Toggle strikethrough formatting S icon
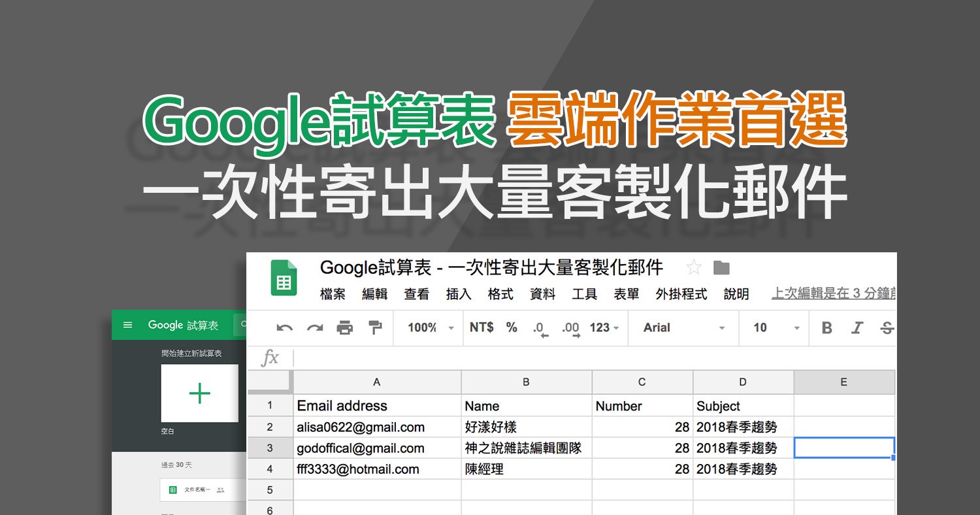Screen dimensions: 980x515 (x=887, y=328)
